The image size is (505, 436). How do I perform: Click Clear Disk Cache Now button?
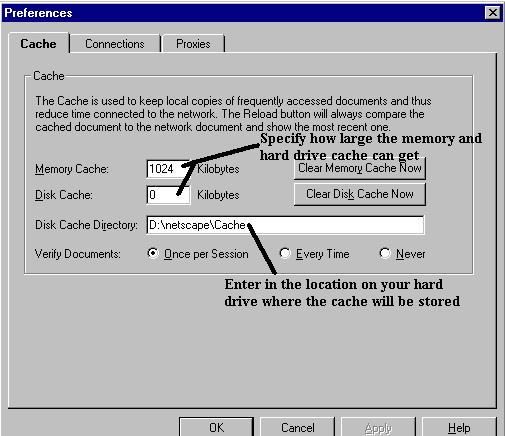(360, 194)
